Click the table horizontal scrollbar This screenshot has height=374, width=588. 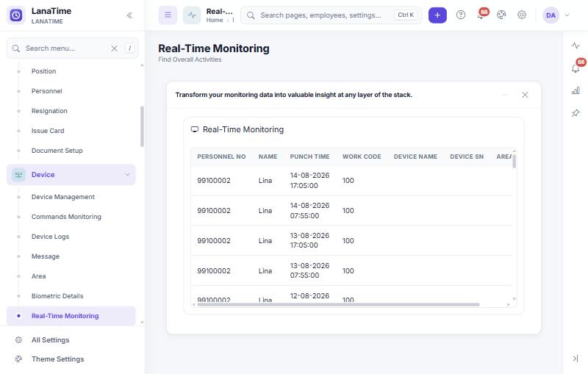(x=338, y=305)
